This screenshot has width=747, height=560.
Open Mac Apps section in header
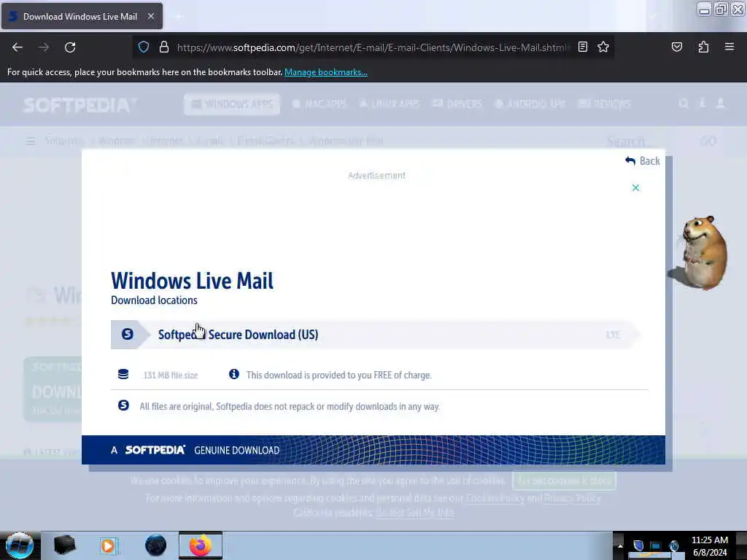320,104
